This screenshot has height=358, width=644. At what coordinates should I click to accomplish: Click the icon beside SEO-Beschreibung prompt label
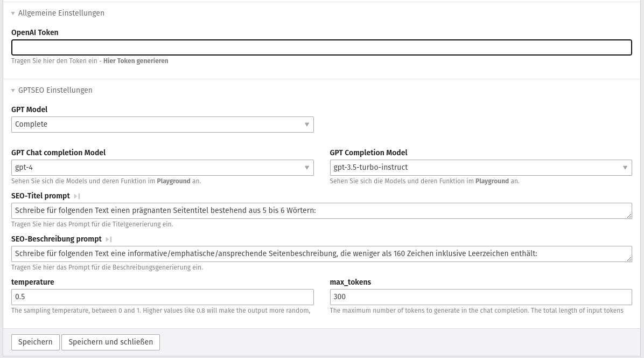coord(109,239)
